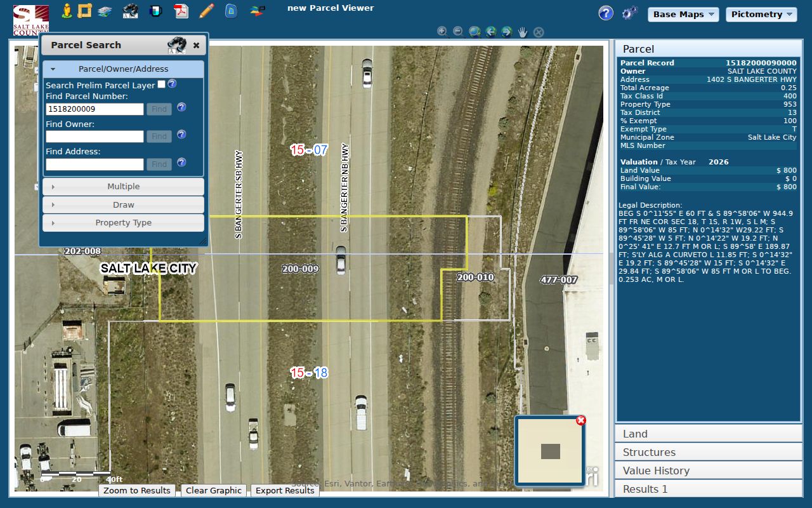This screenshot has height=508, width=812.
Task: Open the stacked map layers icon
Action: 105,11
